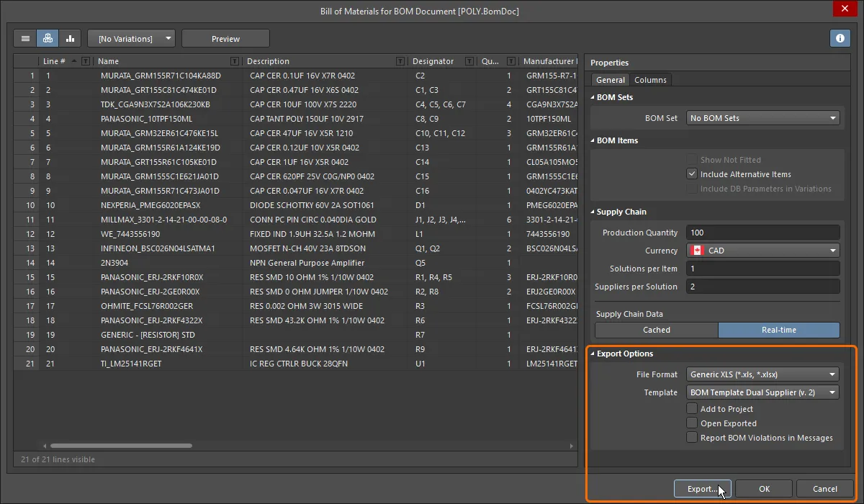
Task: Click description NPN General Purpose Amplifier
Action: [x=307, y=263]
